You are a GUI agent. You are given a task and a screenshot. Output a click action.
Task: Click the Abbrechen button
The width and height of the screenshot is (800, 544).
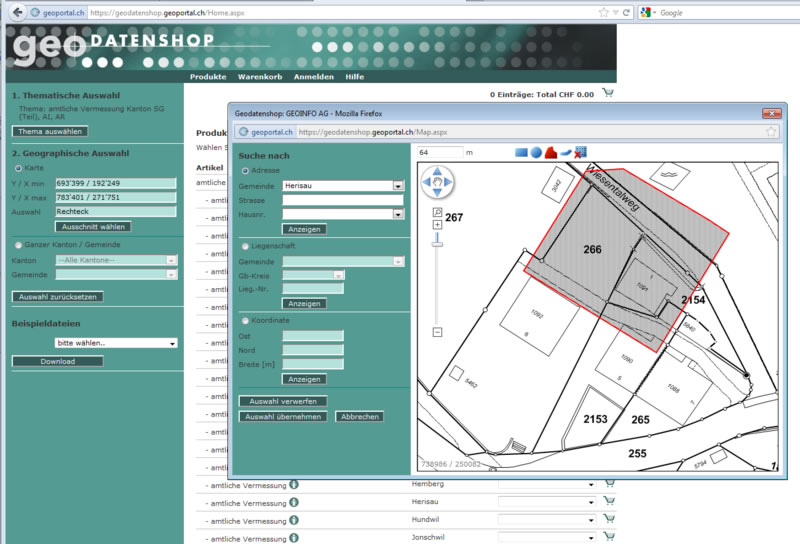360,416
